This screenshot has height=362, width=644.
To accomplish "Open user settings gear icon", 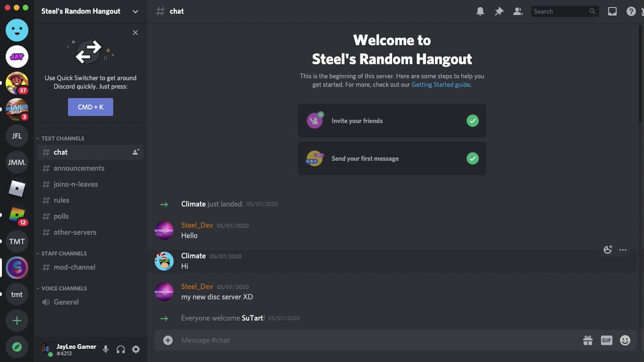I will pos(136,349).
